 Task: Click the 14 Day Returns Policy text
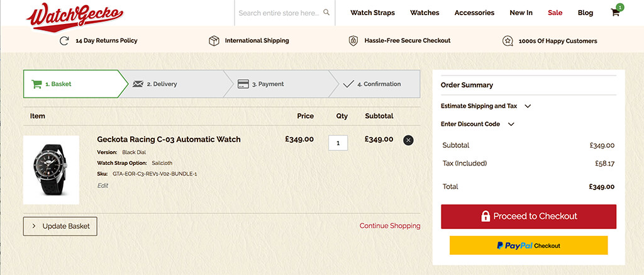coord(106,41)
